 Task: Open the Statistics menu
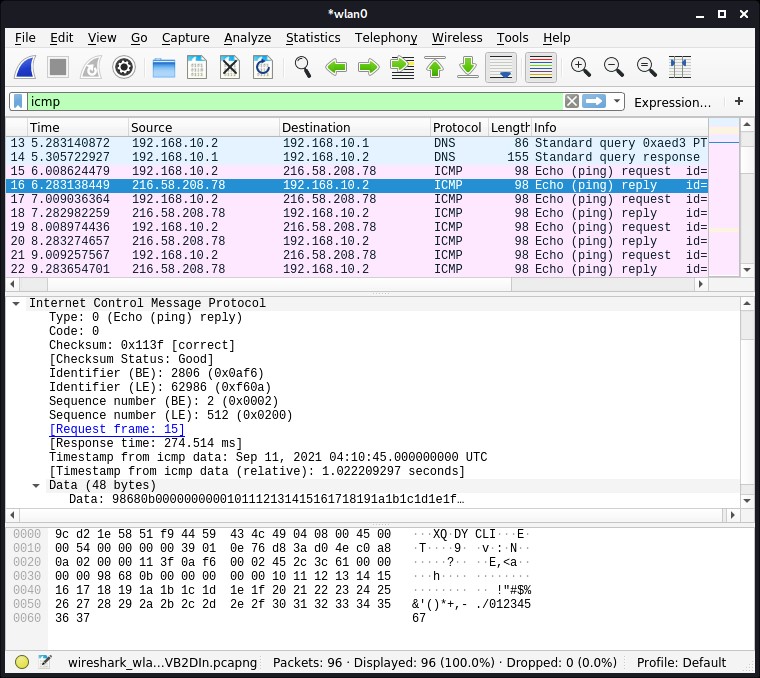(313, 38)
